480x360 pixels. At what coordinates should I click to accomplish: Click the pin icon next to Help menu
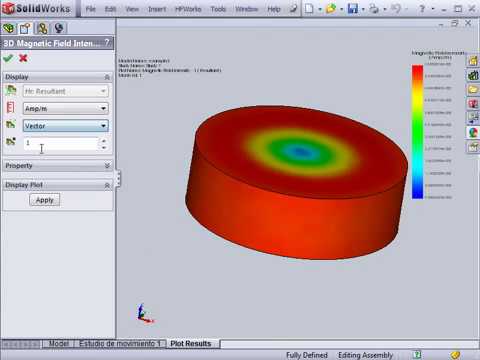pyautogui.click(x=293, y=9)
